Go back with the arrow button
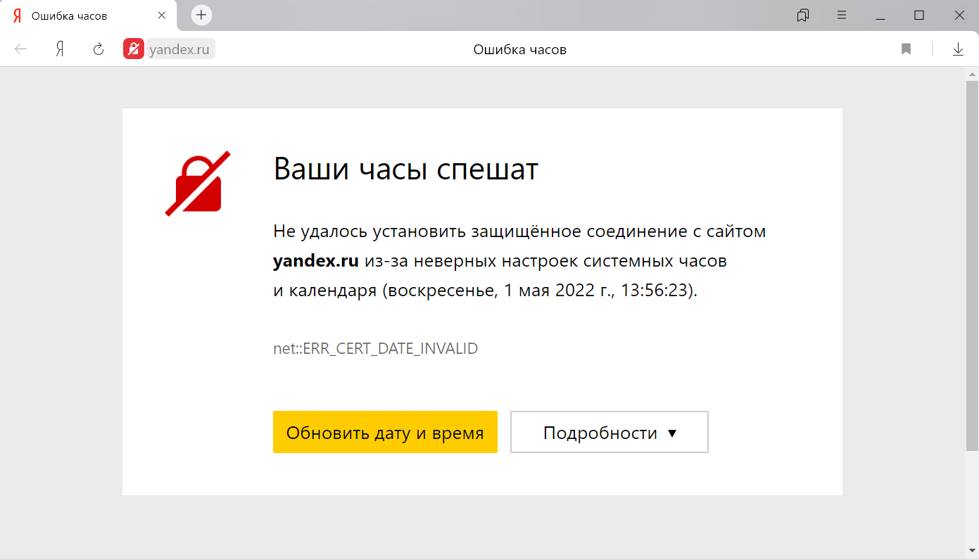 coord(20,49)
